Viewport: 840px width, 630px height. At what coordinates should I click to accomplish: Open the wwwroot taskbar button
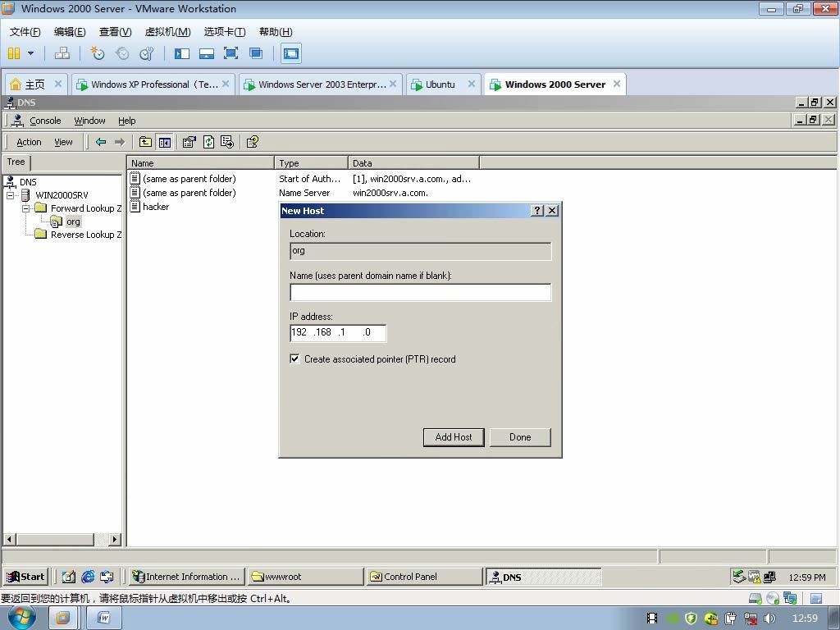coord(305,577)
